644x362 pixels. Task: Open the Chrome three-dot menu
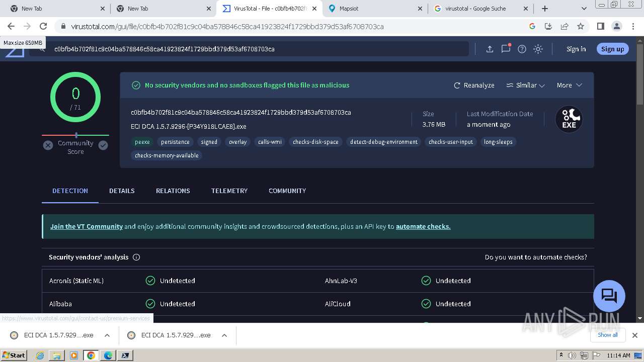coord(633,26)
